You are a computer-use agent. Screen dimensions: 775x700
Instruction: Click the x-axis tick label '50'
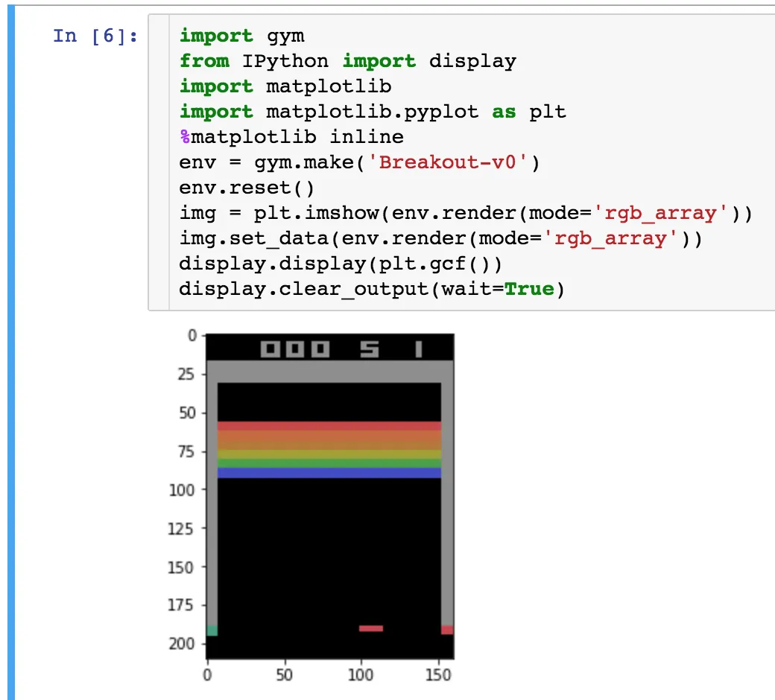pyautogui.click(x=284, y=675)
